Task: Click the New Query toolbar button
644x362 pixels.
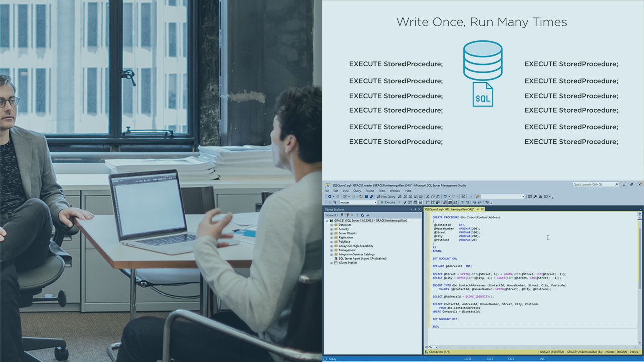Action: [386, 196]
